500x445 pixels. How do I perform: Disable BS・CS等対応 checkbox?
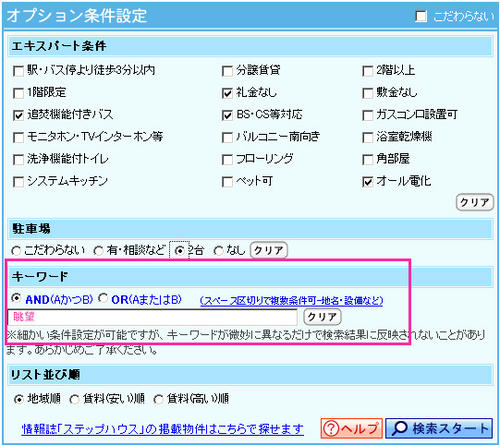tap(227, 115)
